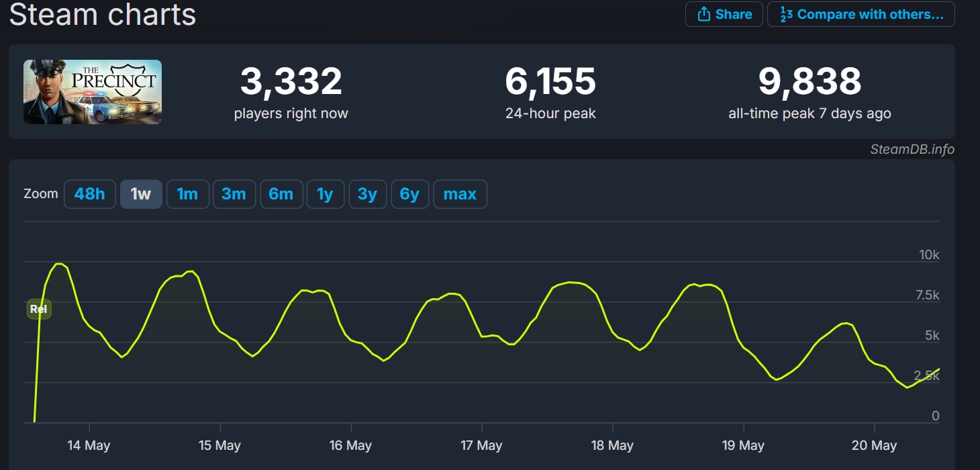
Task: Click the Rel release marker
Action: [39, 309]
